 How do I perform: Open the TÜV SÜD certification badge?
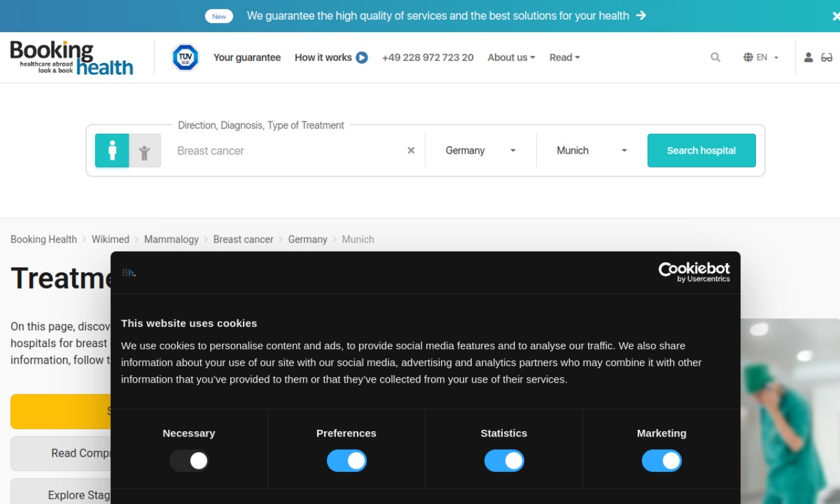click(x=185, y=58)
